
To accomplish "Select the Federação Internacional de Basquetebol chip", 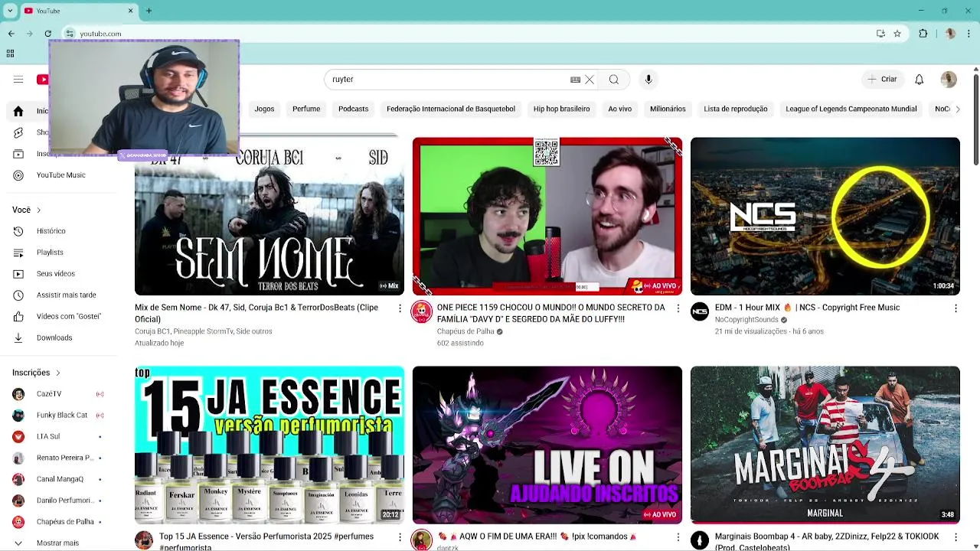I will [451, 109].
